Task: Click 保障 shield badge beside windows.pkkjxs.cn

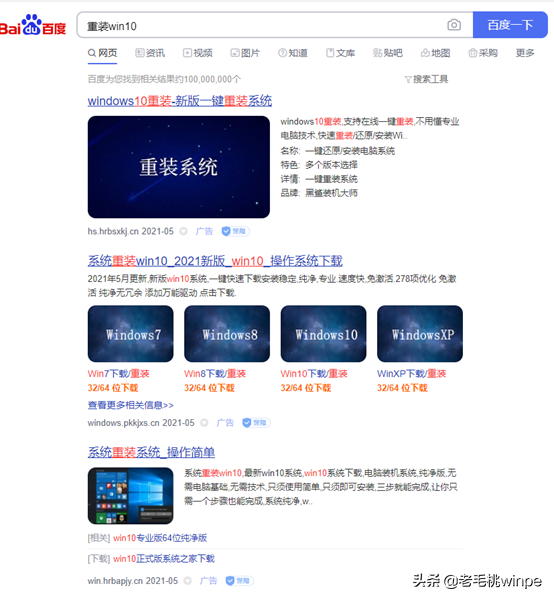Action: (x=256, y=423)
